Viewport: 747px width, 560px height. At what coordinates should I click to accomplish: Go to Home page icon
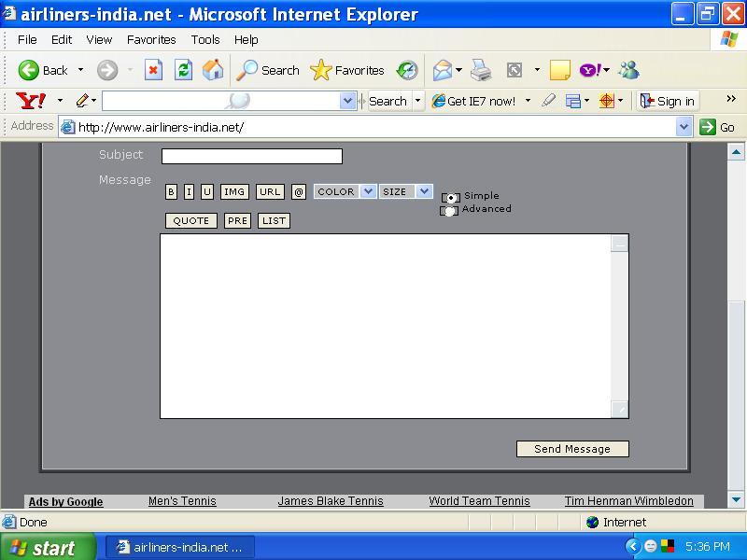213,71
